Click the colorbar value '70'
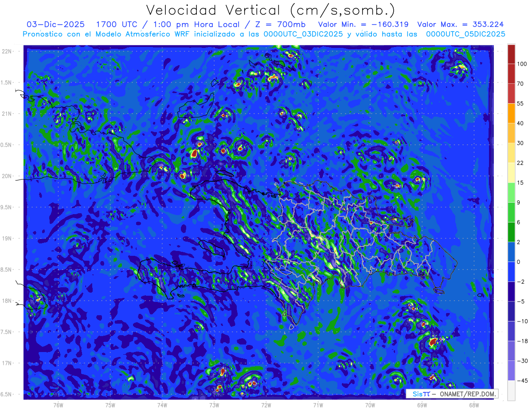532x411 pixels. (x=520, y=83)
